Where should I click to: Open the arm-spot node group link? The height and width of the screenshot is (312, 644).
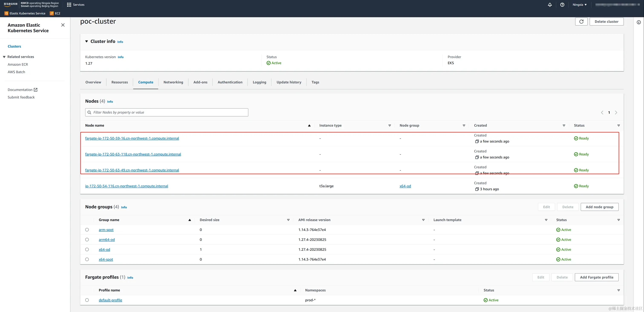point(106,230)
